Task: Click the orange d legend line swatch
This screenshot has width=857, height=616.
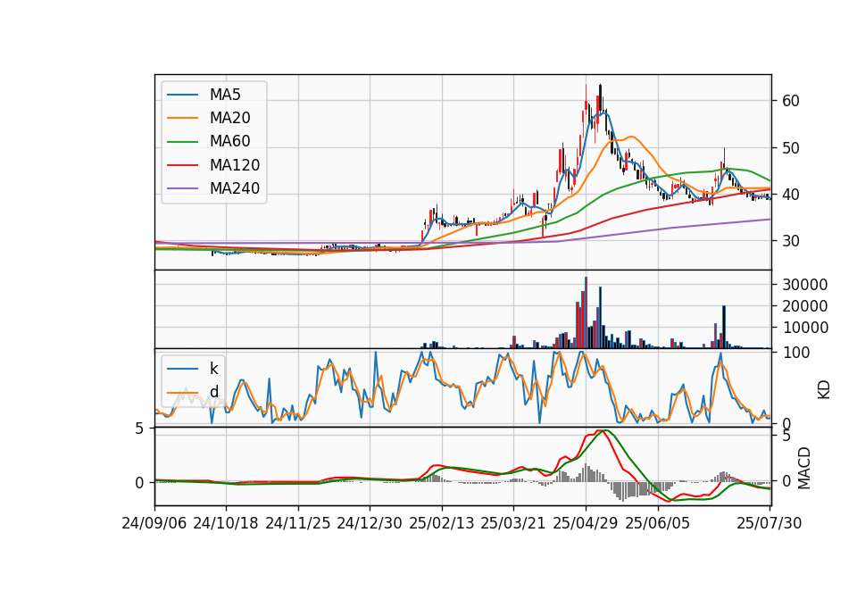Action: pyautogui.click(x=182, y=393)
